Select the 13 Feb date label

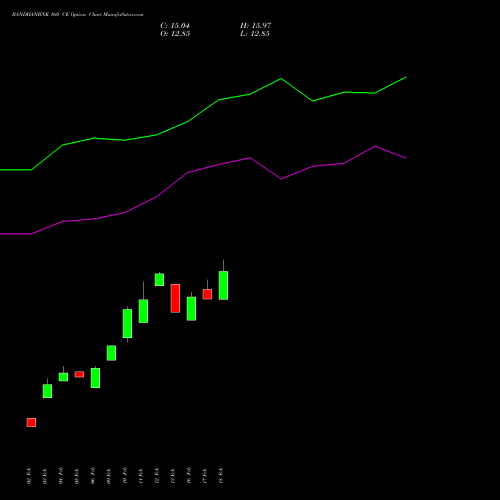tap(173, 476)
